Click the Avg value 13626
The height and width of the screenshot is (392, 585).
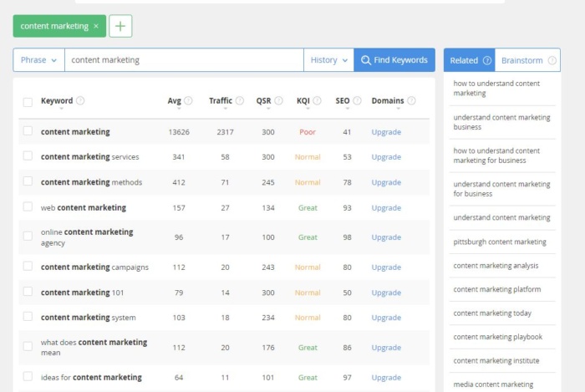click(179, 132)
